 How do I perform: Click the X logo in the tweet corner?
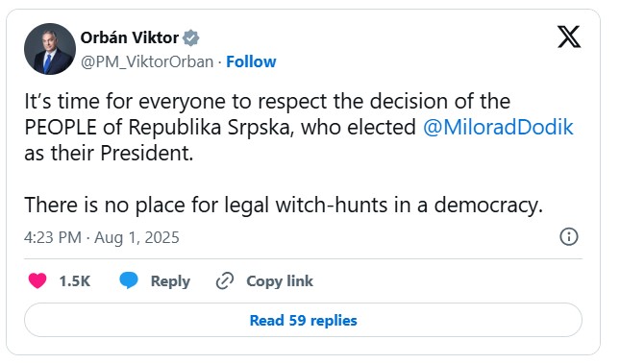point(569,36)
